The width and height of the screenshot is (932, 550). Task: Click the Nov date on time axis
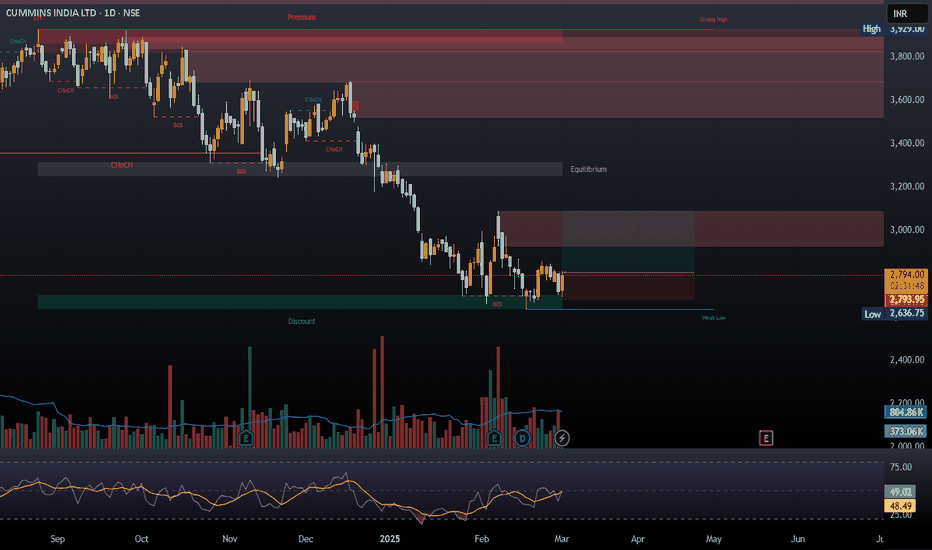(229, 539)
